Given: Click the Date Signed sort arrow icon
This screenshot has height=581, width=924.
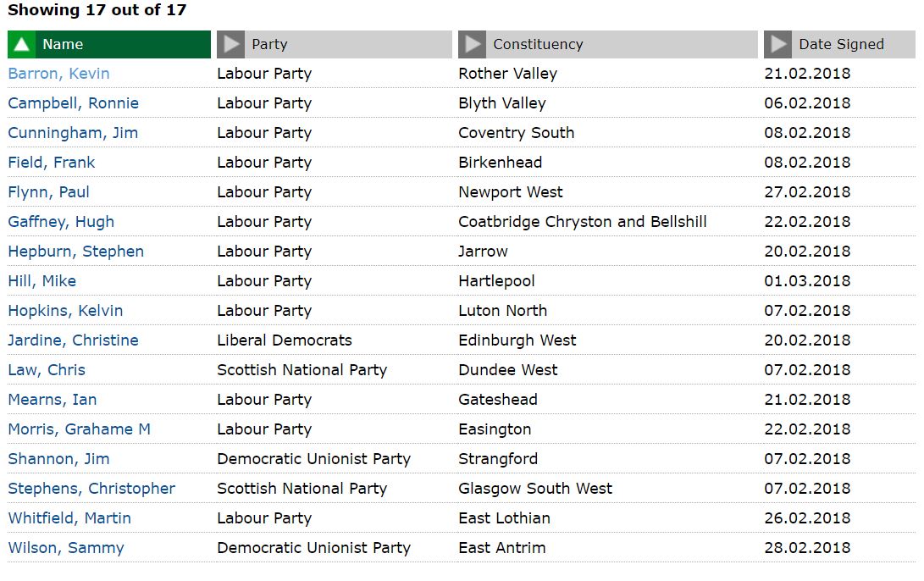Looking at the screenshot, I should [x=778, y=44].
